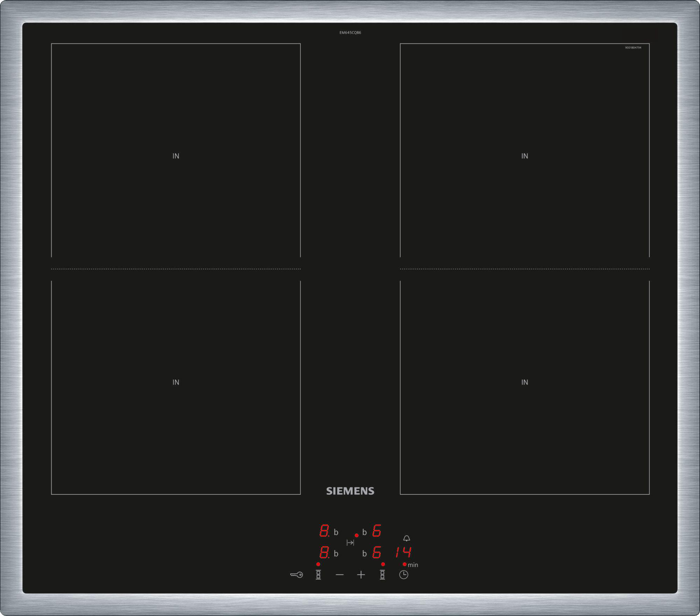700x616 pixels.
Task: Tap the lower red 6 power display
Action: point(377,552)
